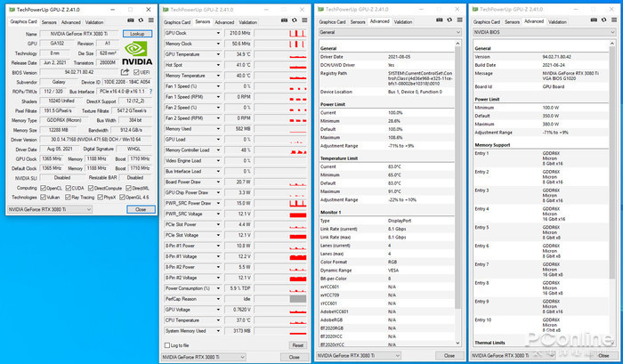Switch to Sensors tab in the NVIDIA BIOS window
Viewport: 623px width, 364px height.
pos(512,22)
